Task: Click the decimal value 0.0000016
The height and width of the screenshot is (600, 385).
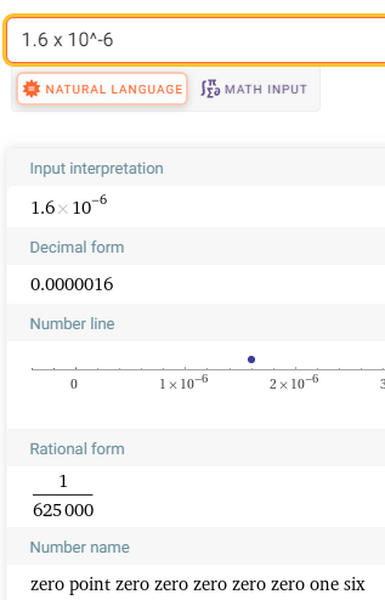Action: [x=72, y=284]
